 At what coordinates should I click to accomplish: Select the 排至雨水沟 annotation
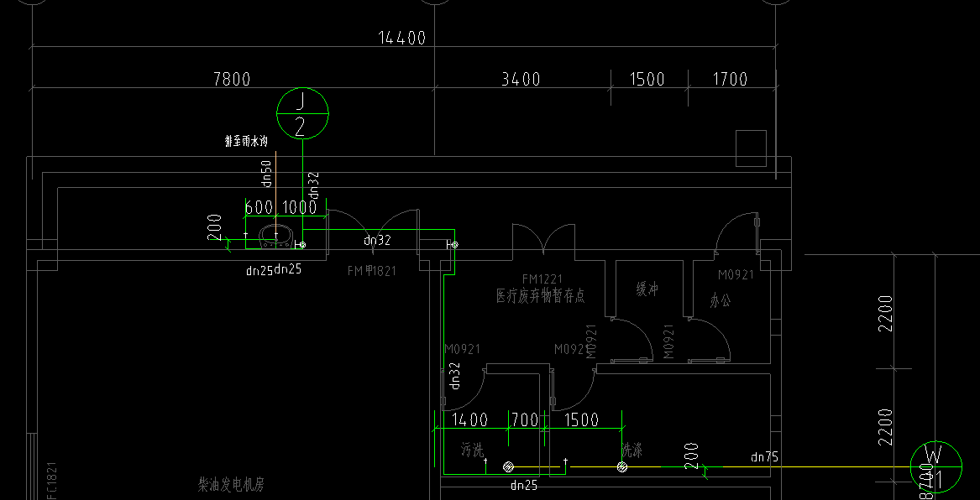[x=246, y=142]
